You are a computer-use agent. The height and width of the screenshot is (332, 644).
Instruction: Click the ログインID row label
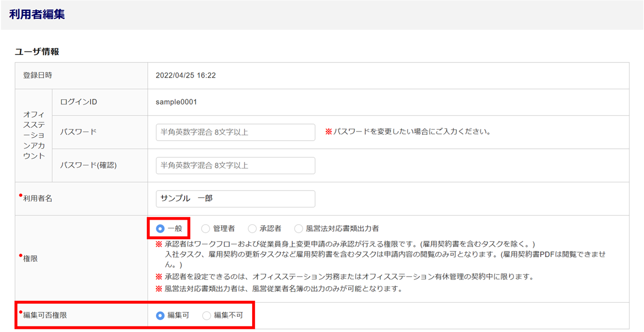tap(78, 102)
